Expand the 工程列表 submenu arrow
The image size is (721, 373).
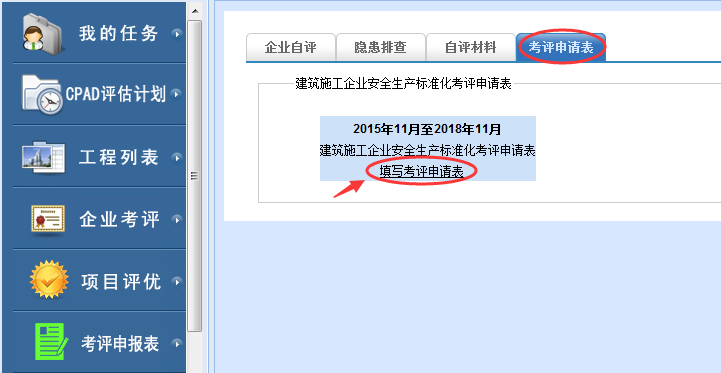177,158
